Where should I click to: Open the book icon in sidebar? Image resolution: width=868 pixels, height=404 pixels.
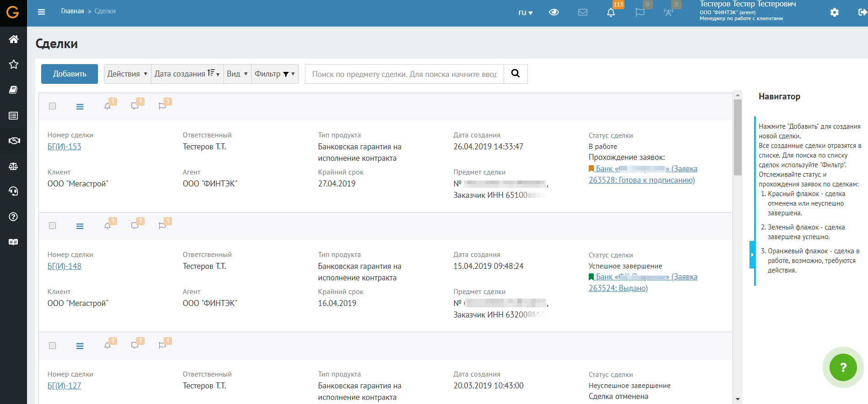pos(13,90)
